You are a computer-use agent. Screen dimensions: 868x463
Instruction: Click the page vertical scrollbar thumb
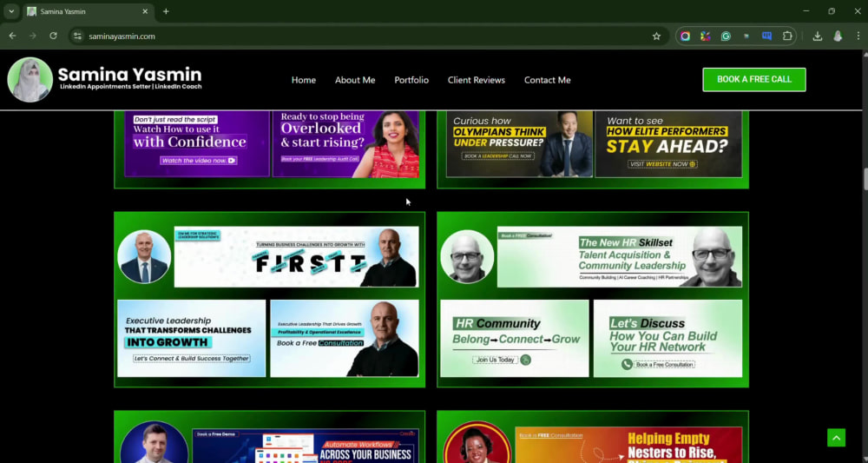point(865,180)
